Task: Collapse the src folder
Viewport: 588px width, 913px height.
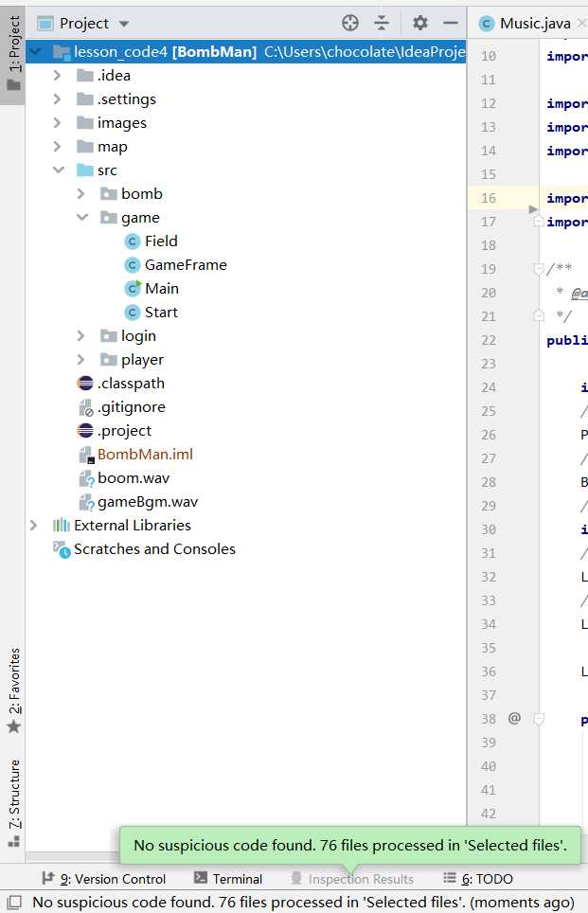Action: [58, 170]
